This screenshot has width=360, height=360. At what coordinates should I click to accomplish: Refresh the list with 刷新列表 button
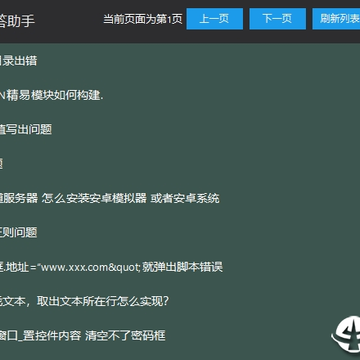(336, 19)
